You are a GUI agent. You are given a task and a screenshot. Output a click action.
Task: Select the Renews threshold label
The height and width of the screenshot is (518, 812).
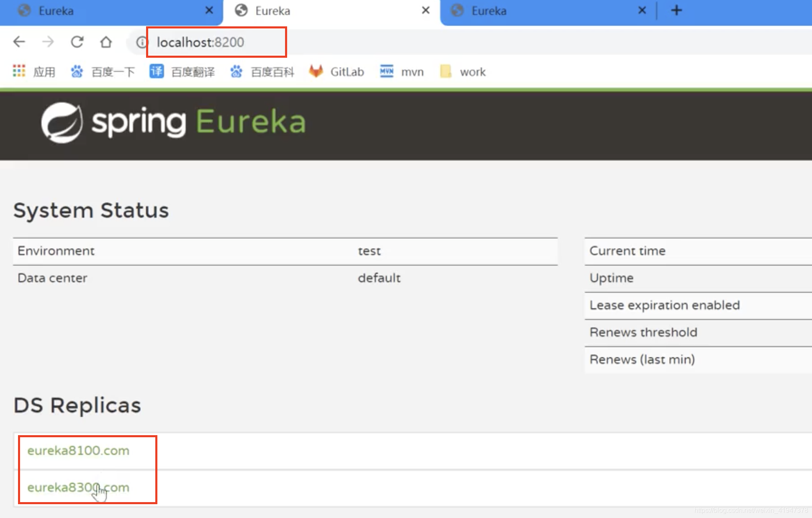643,332
